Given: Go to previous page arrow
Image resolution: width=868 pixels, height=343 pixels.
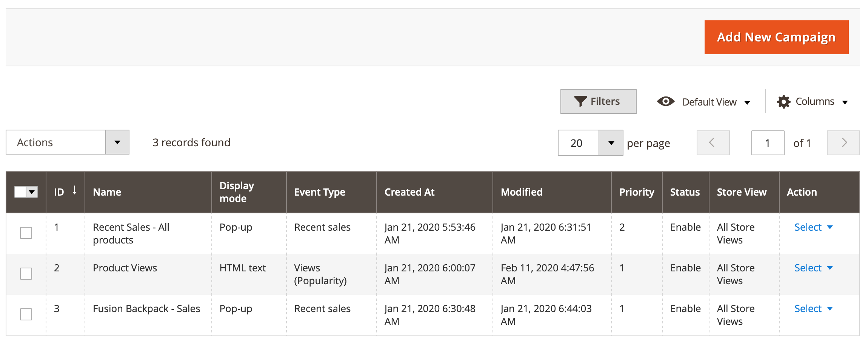Looking at the screenshot, I should [x=713, y=143].
